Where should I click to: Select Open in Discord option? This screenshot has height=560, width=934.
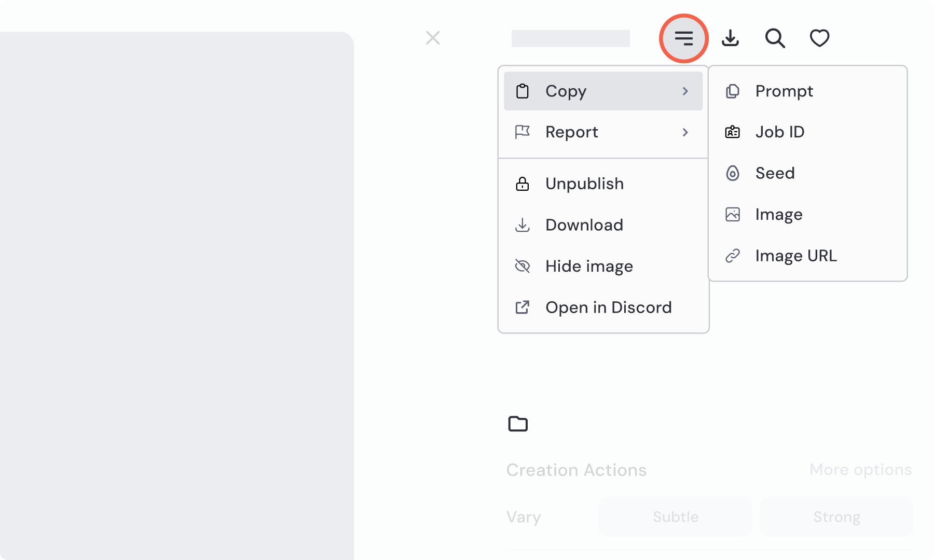pyautogui.click(x=608, y=307)
